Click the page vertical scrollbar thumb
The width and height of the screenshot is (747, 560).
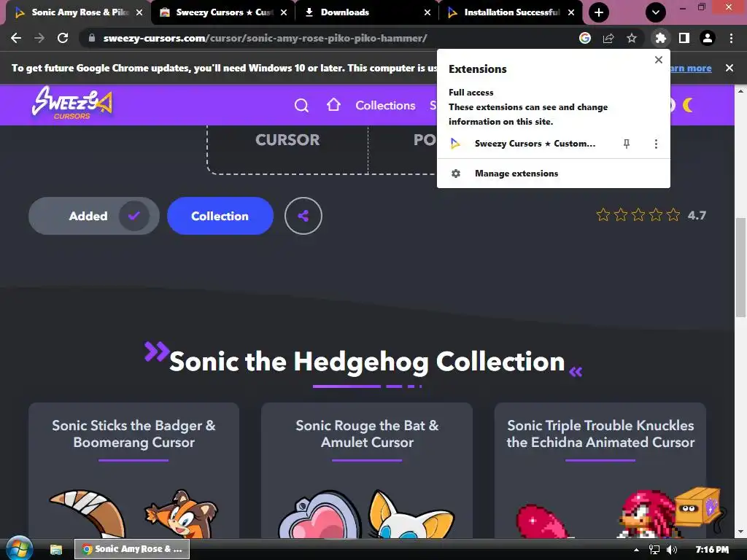(740, 267)
